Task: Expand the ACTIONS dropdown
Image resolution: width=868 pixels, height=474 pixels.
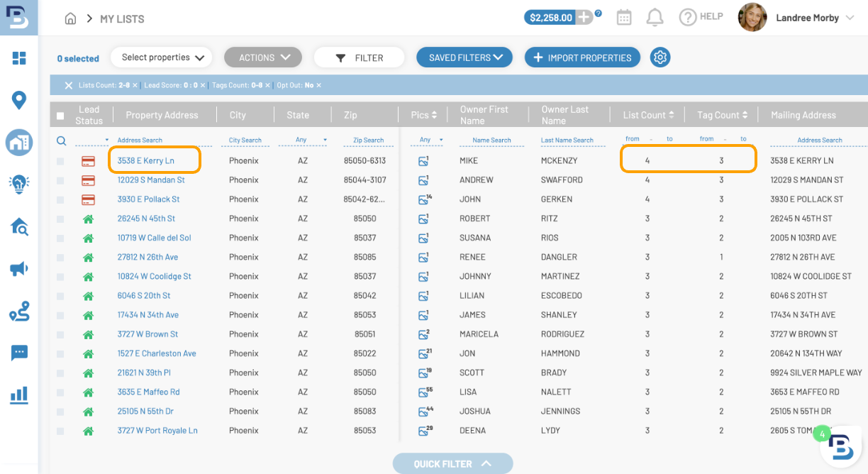Action: (x=263, y=57)
